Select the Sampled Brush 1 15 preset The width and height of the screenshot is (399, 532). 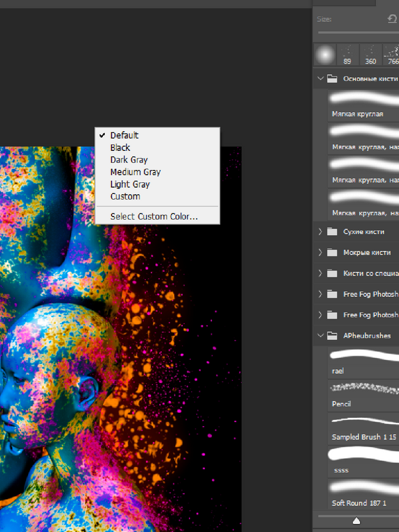click(x=363, y=428)
